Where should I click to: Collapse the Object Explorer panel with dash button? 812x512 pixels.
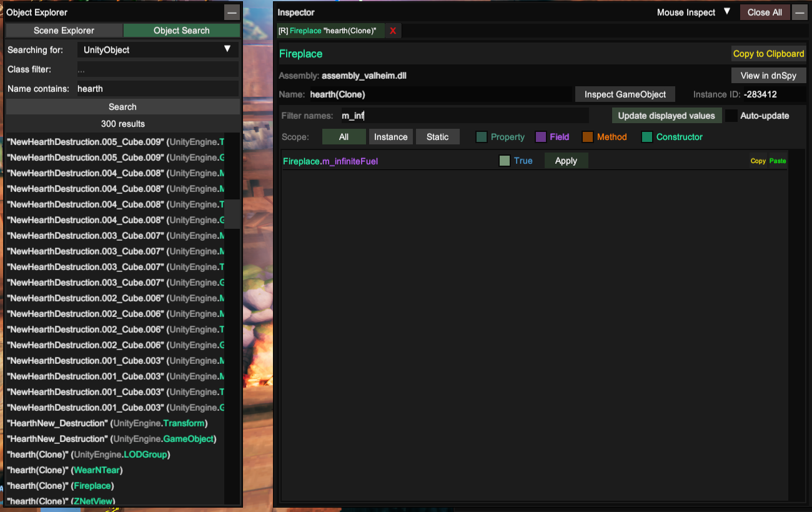tap(232, 13)
